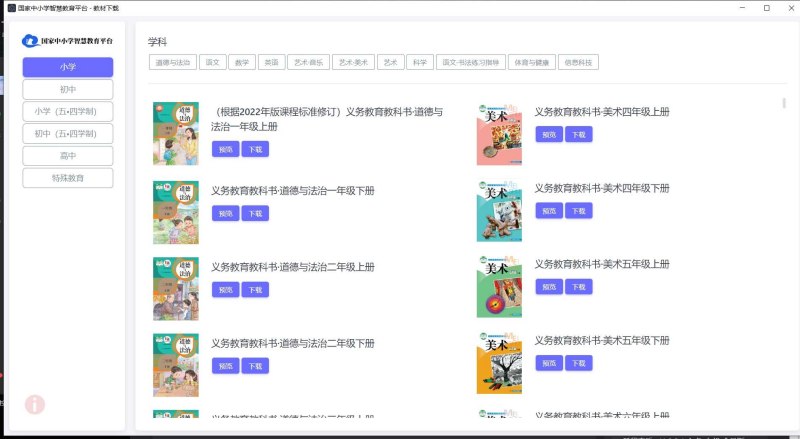Click the title 义务教育教科书·美术五年级下册
The width and height of the screenshot is (800, 439).
pos(602,340)
